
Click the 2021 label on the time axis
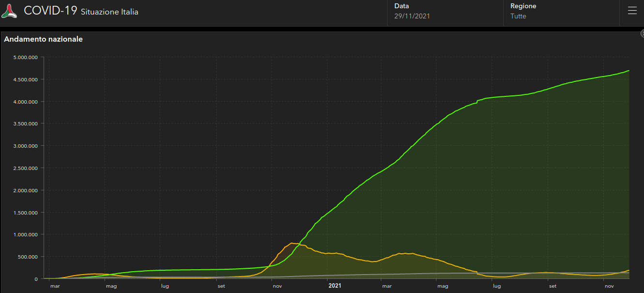coord(334,286)
